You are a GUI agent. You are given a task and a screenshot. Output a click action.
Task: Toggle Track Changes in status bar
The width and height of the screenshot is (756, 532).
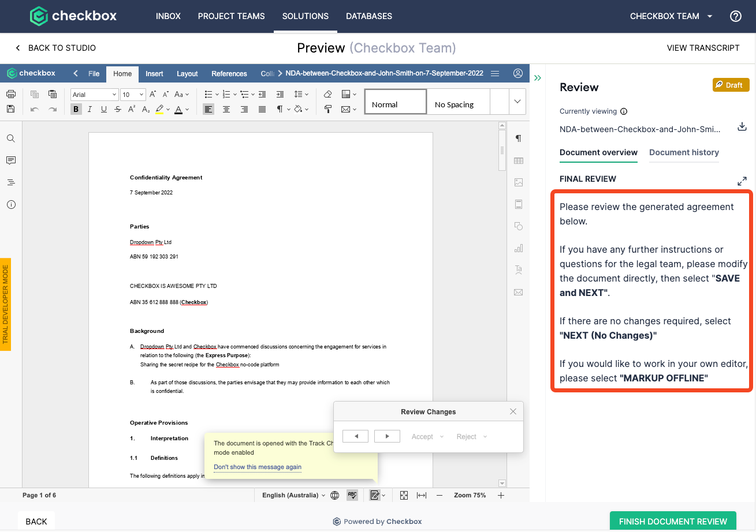374,495
